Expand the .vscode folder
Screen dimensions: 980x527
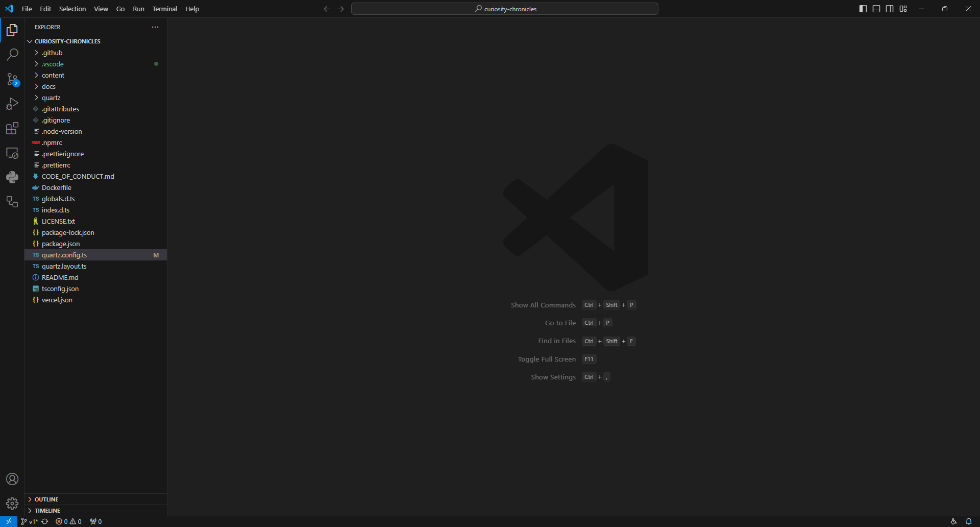click(95, 64)
